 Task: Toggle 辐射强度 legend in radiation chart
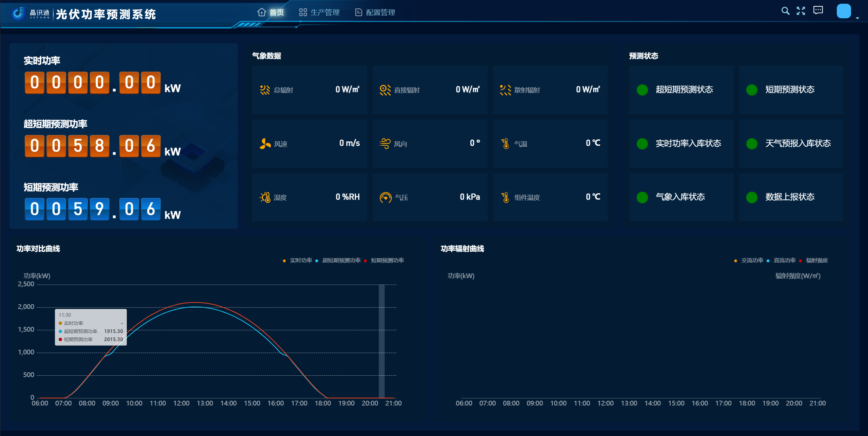pyautogui.click(x=816, y=261)
